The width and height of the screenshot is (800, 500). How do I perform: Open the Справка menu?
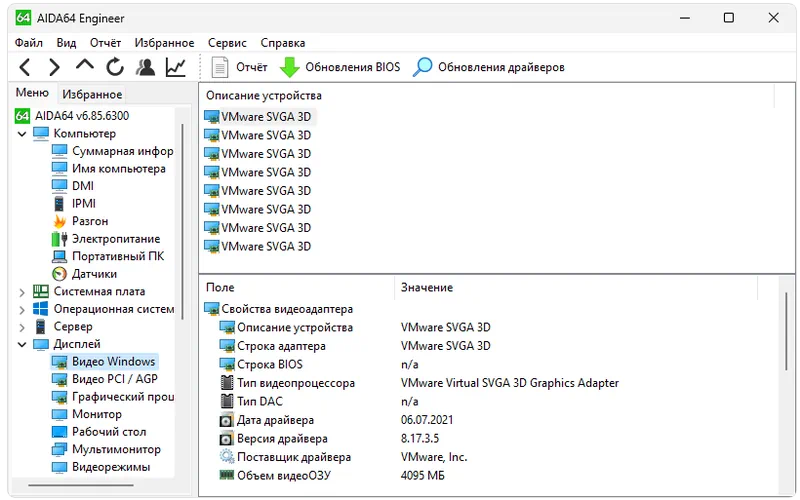point(283,43)
